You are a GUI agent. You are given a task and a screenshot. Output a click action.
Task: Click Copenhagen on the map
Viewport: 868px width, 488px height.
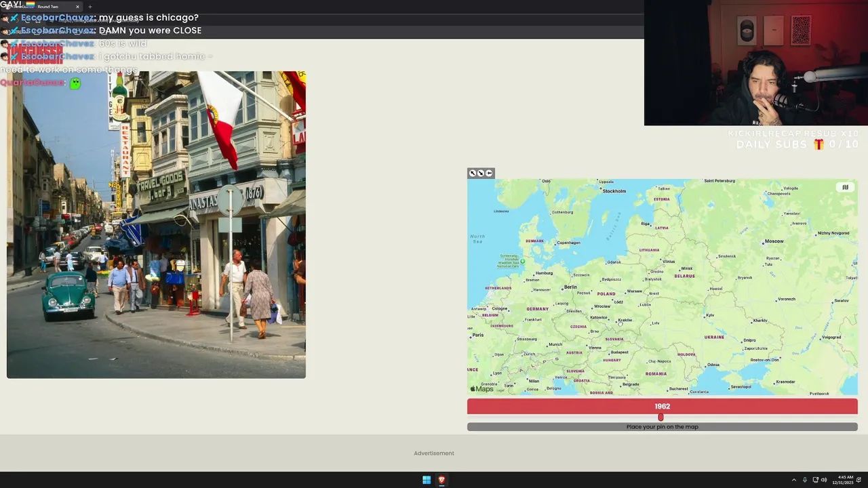click(568, 243)
